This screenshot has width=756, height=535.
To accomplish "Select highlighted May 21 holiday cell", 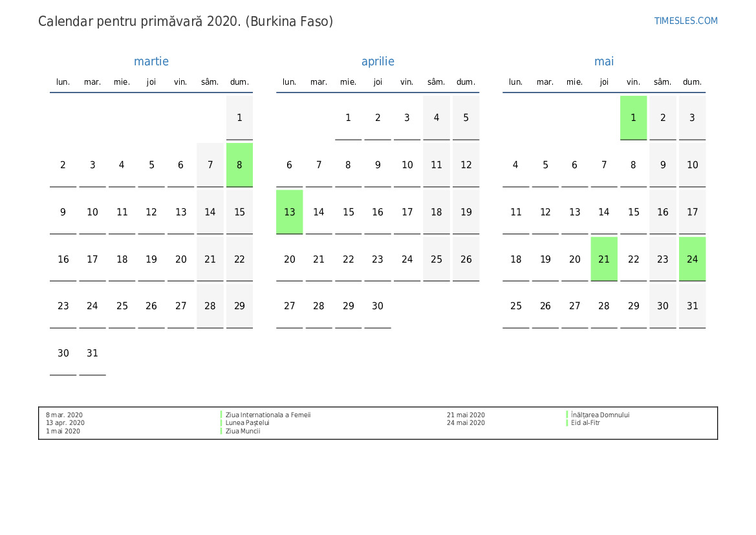I will [603, 259].
